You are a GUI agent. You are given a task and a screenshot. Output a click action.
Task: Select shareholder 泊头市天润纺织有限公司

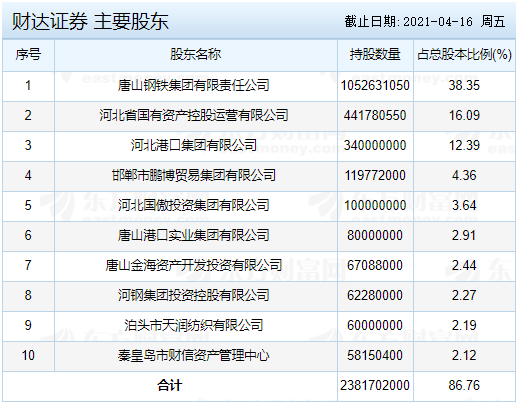point(194,325)
